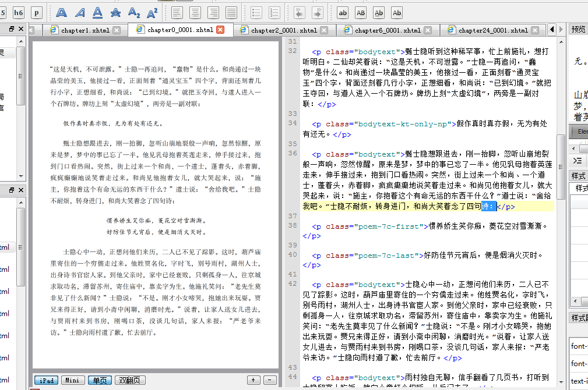Toggle Mini preview mode
588x390 pixels.
click(73, 380)
